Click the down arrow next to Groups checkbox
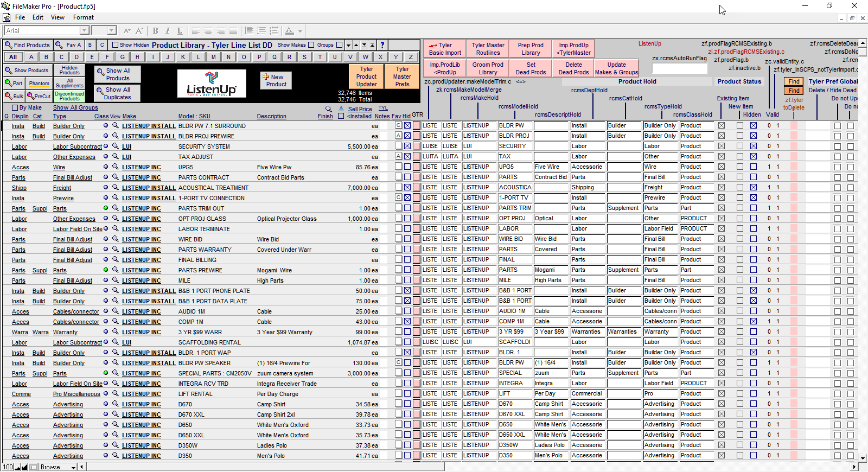 pos(349,45)
